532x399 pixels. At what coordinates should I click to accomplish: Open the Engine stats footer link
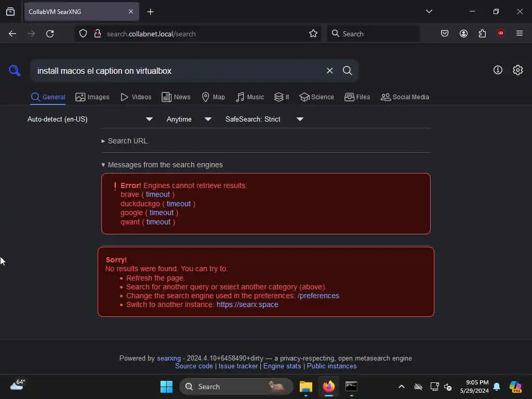click(282, 366)
